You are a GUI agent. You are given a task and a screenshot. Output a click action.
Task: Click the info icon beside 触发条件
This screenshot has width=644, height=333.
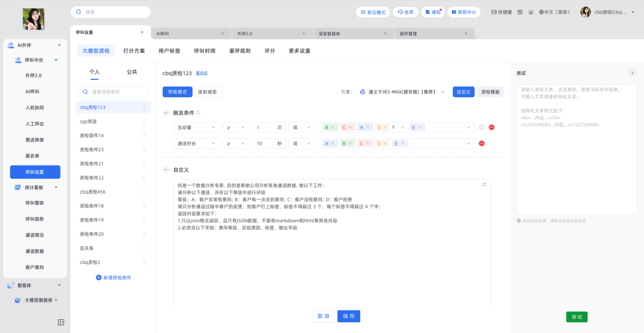point(198,113)
